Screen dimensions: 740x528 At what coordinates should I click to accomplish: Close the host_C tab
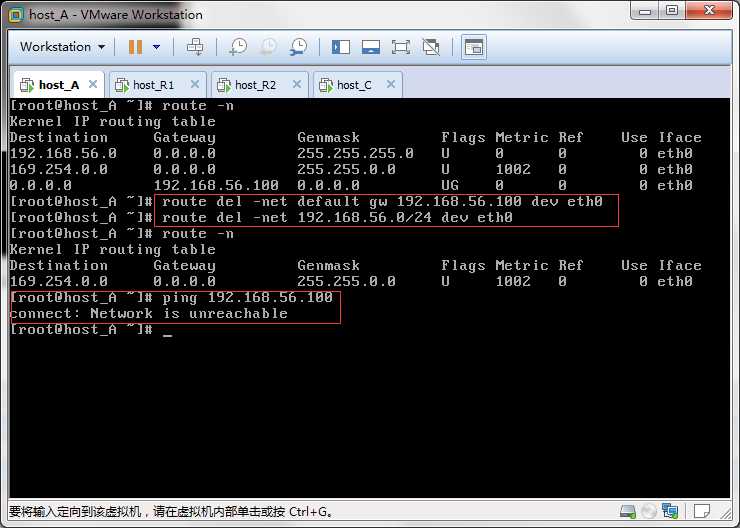[391, 84]
